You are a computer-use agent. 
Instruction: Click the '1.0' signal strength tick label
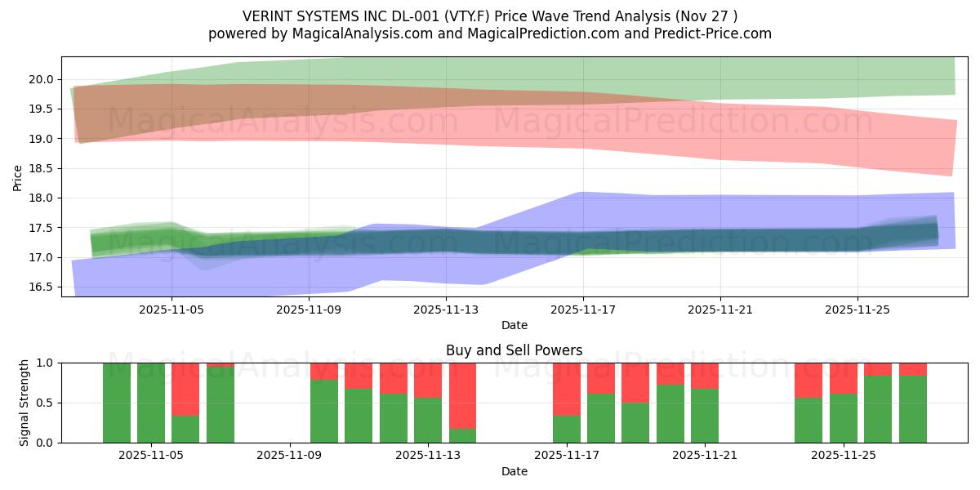point(46,363)
